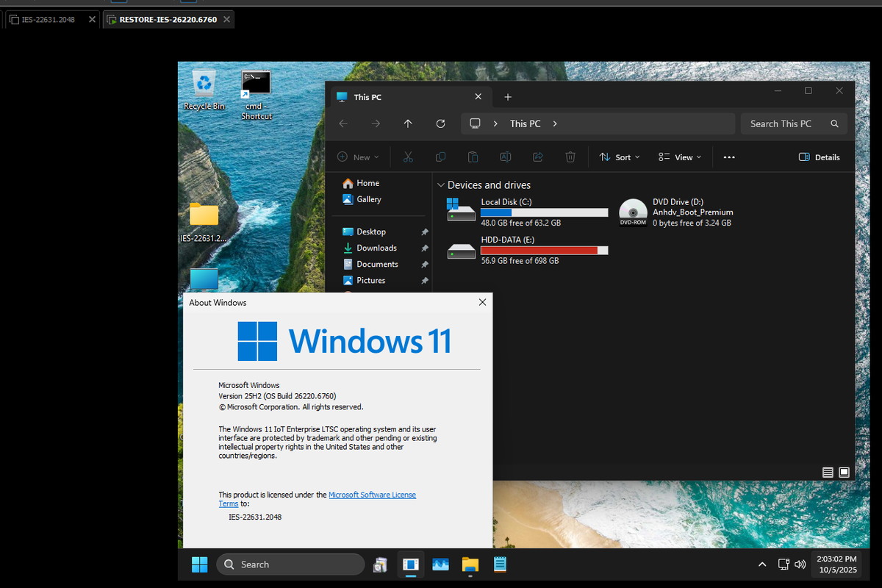The height and width of the screenshot is (588, 882).
Task: Click the chevron after This PC in address bar
Action: coord(555,123)
